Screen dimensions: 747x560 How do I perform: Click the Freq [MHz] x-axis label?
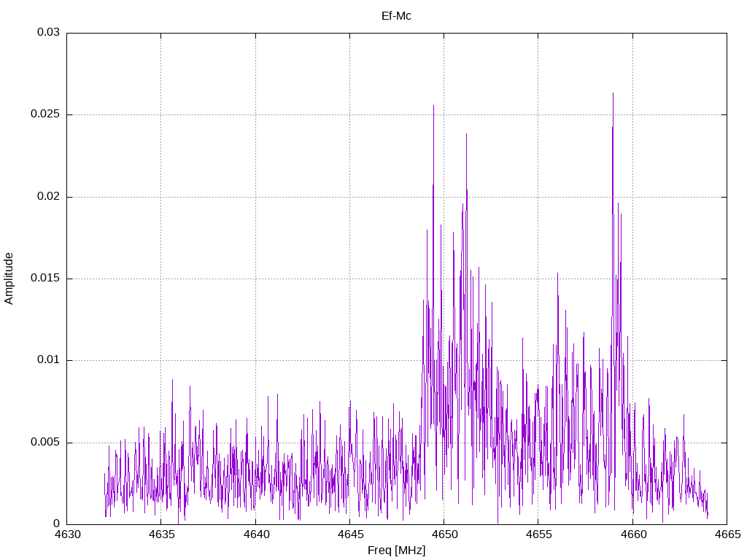click(396, 551)
